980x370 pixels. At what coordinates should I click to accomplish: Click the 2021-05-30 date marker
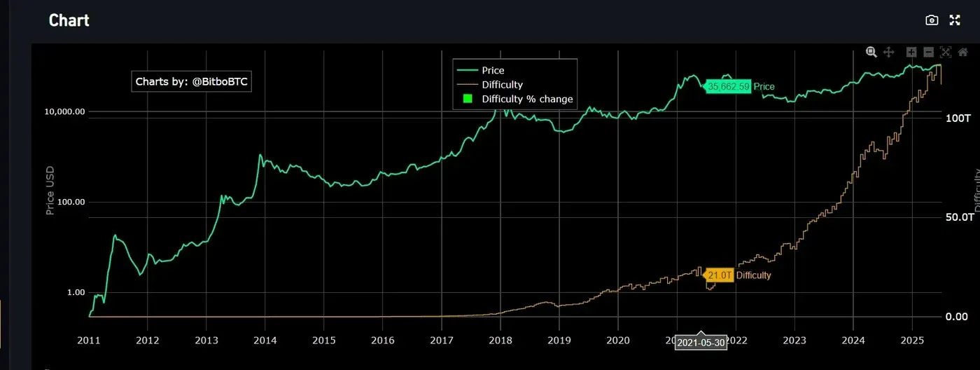click(x=701, y=343)
